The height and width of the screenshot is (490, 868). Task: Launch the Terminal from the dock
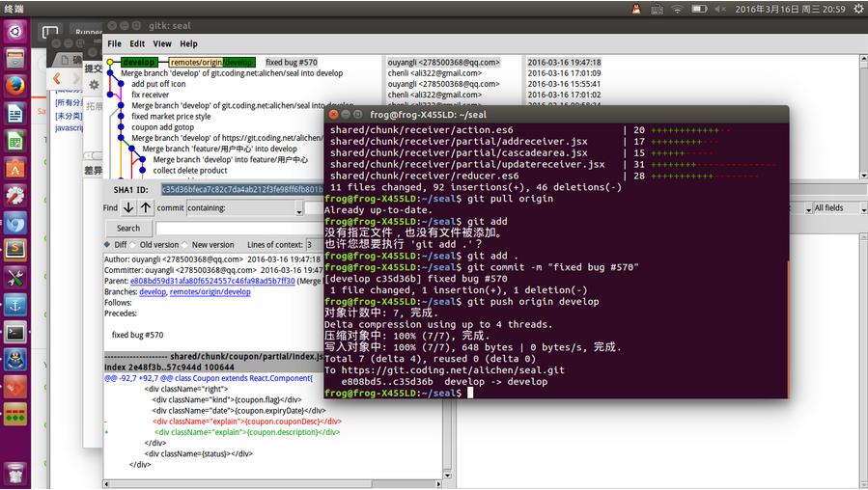pos(14,333)
